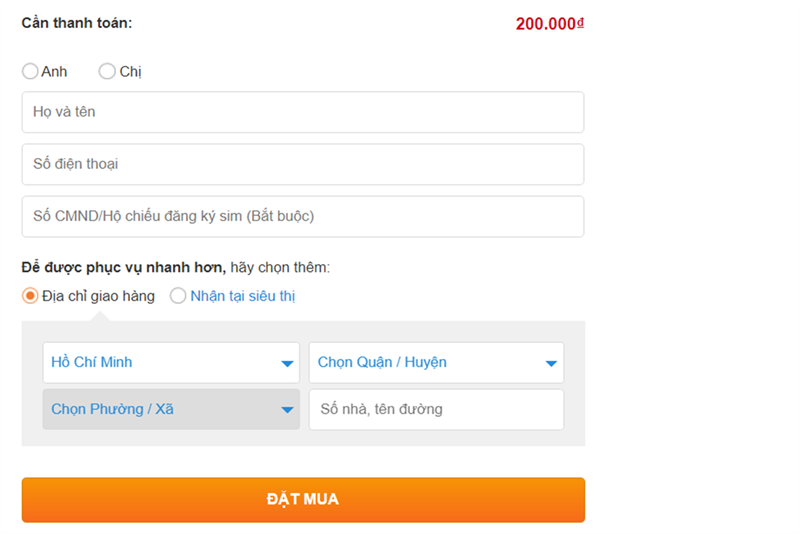Select the "Chị" radio button
This screenshot has height=534, width=800.
[x=107, y=71]
